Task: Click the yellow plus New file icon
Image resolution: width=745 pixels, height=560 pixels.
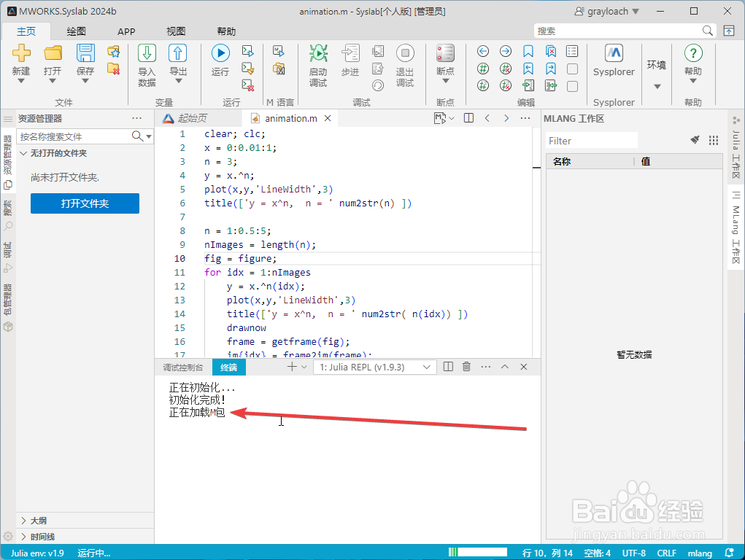Action: 21,52
